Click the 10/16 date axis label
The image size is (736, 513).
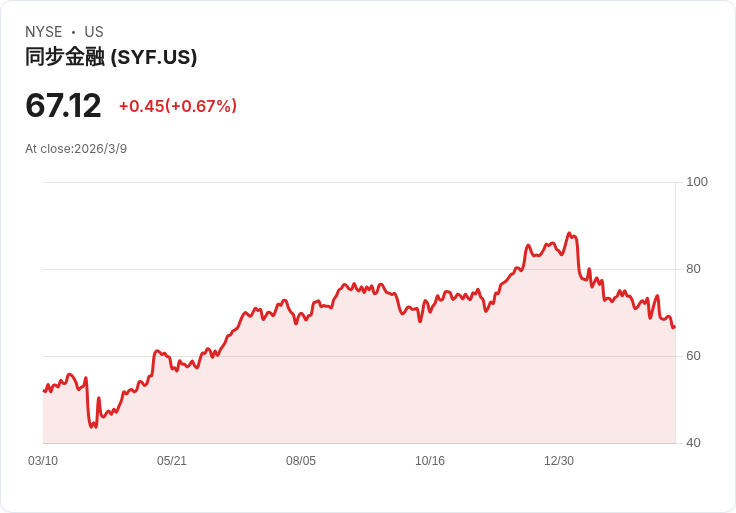coord(430,461)
